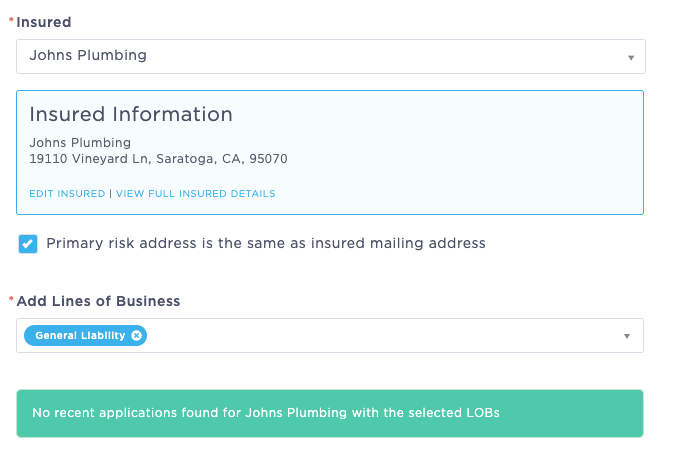
Task: Click the Add Lines of Business label
Action: (x=98, y=301)
